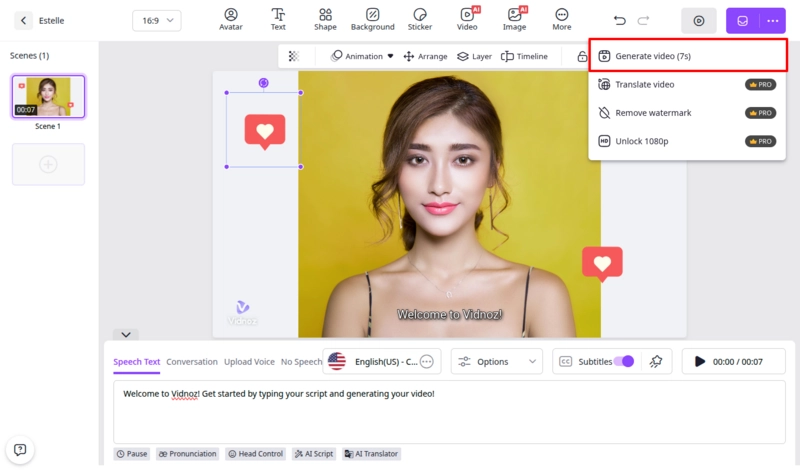Open the Layer options

pos(474,56)
